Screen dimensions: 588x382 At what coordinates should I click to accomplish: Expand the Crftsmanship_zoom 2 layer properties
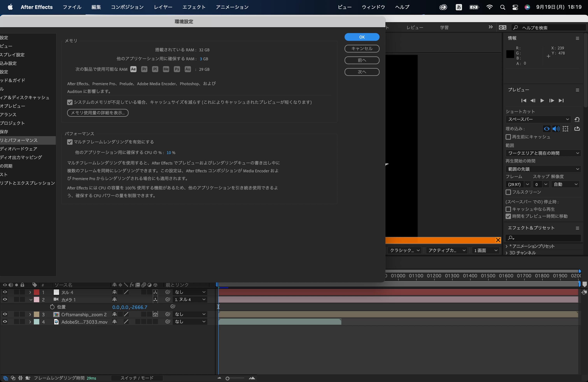[30, 314]
